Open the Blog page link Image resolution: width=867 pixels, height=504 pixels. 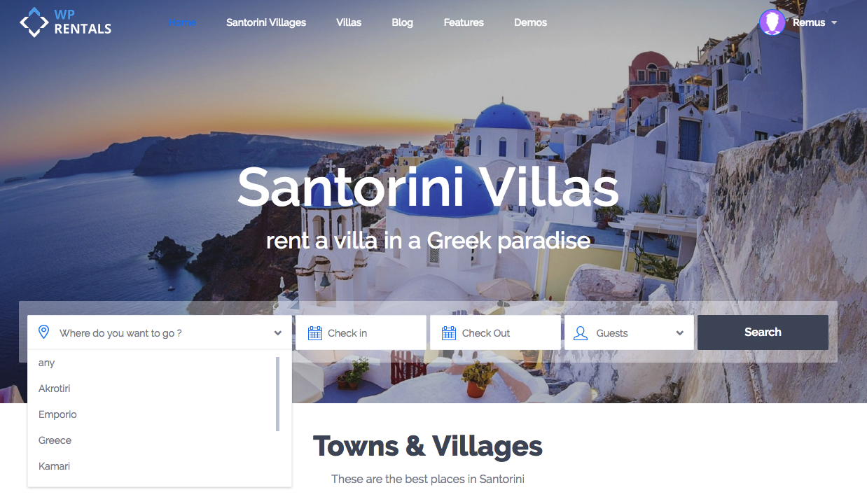(x=402, y=22)
